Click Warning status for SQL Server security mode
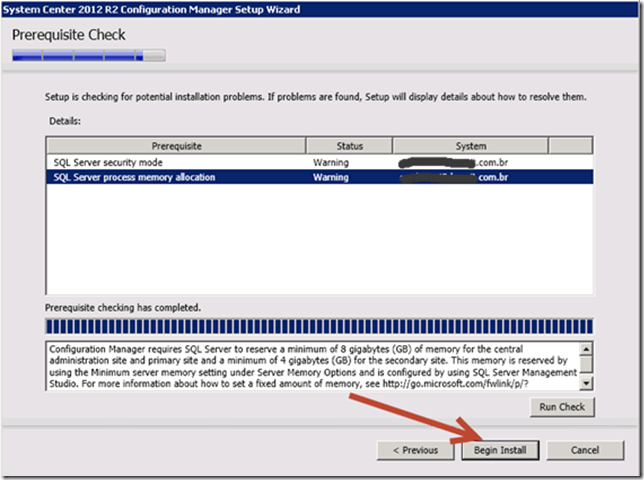Image resolution: width=644 pixels, height=480 pixels. 331,162
